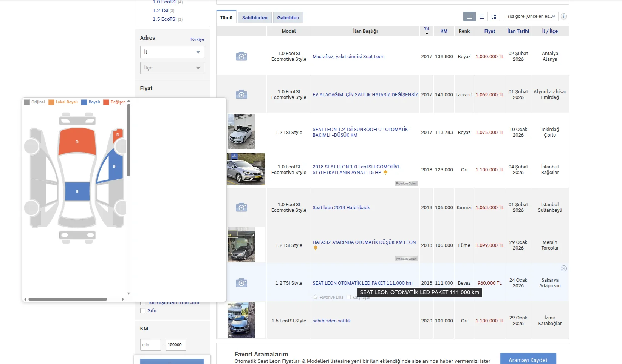622x364 pixels.
Task: Open 'EV ALACAĞIM İÇİN SATILIK HATASIZ DEĞİŞENSİZ' listing
Action: tap(365, 95)
